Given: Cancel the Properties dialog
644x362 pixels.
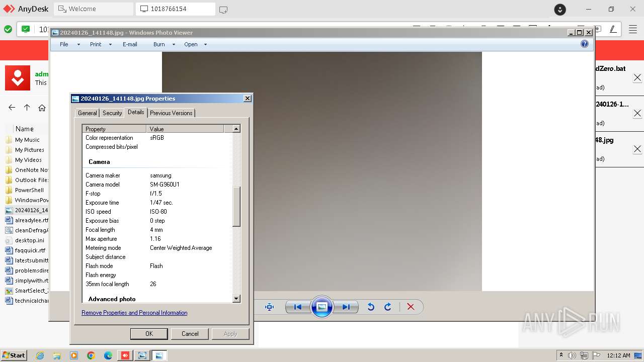Looking at the screenshot, I should pyautogui.click(x=190, y=334).
